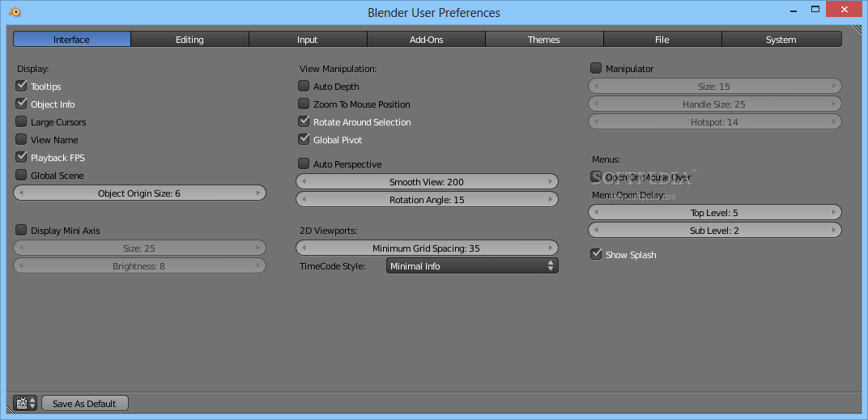Viewport: 868px width, 420px height.
Task: Enable Global Scene option
Action: [x=21, y=175]
